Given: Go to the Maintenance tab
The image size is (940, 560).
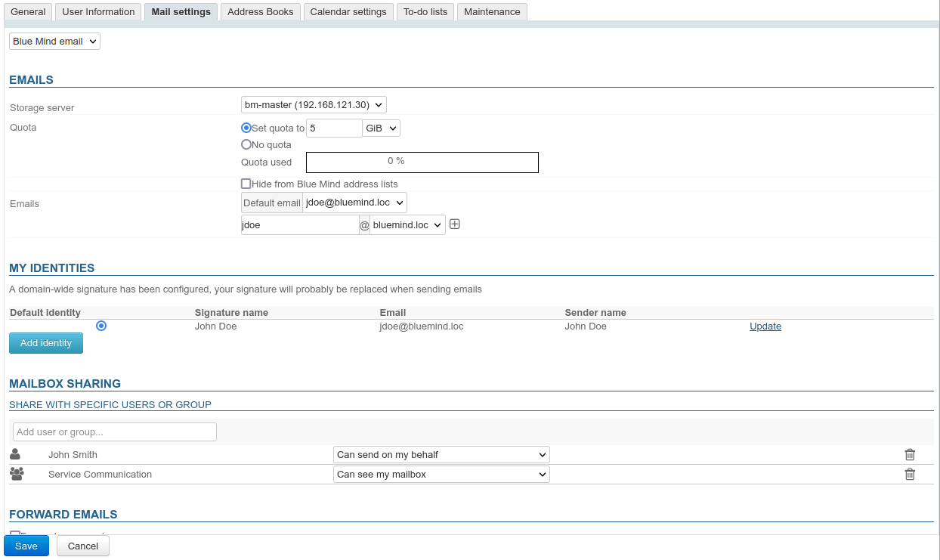Looking at the screenshot, I should pos(492,12).
